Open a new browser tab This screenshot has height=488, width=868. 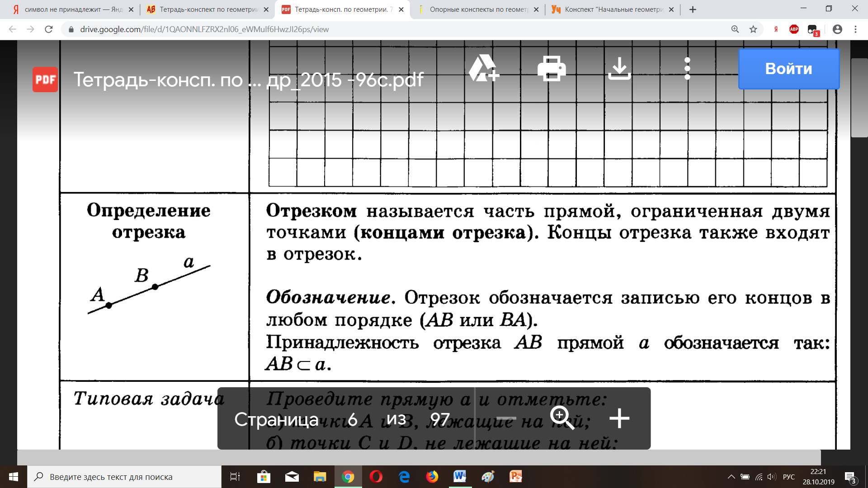coord(693,9)
